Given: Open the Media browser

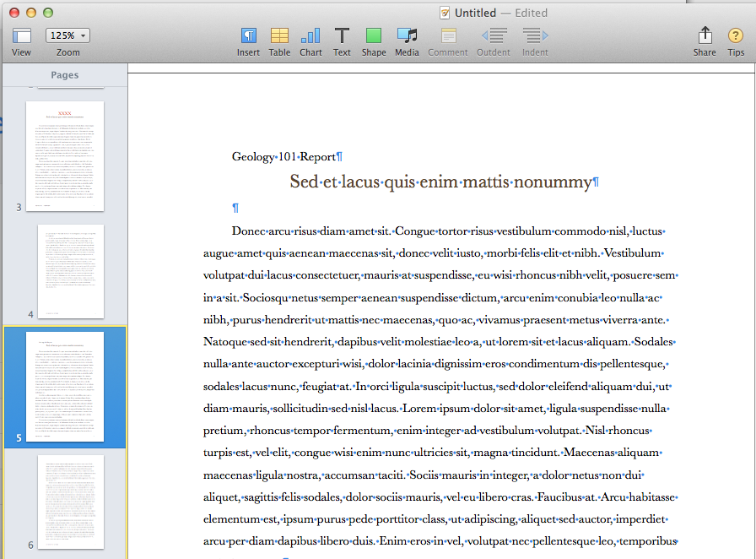Looking at the screenshot, I should [x=407, y=35].
